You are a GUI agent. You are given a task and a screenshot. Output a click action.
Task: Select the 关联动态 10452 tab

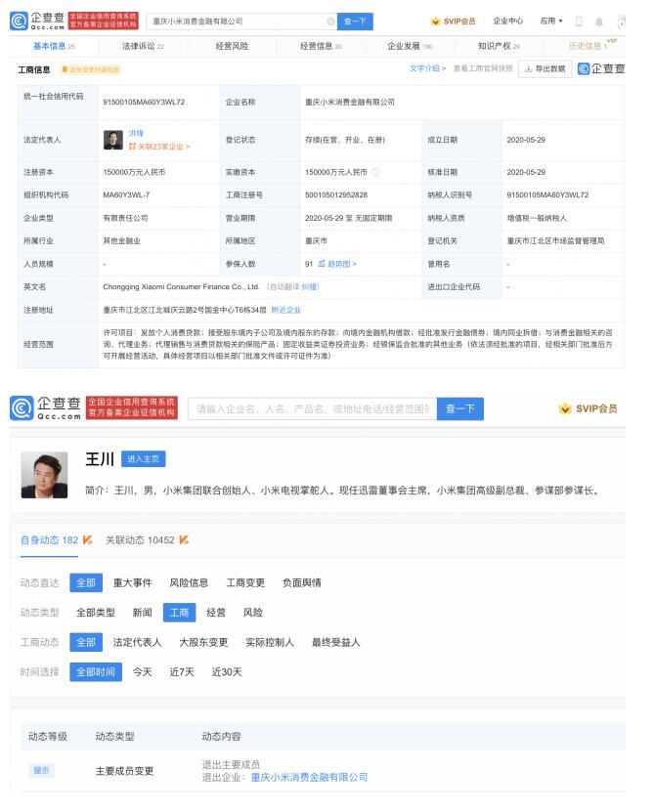[x=140, y=540]
